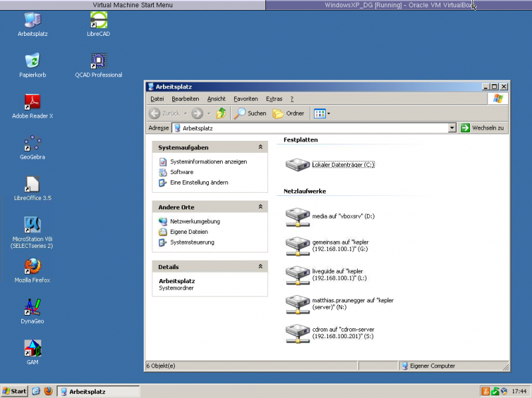Click the Arbeitsplatz window title bar

314,86
